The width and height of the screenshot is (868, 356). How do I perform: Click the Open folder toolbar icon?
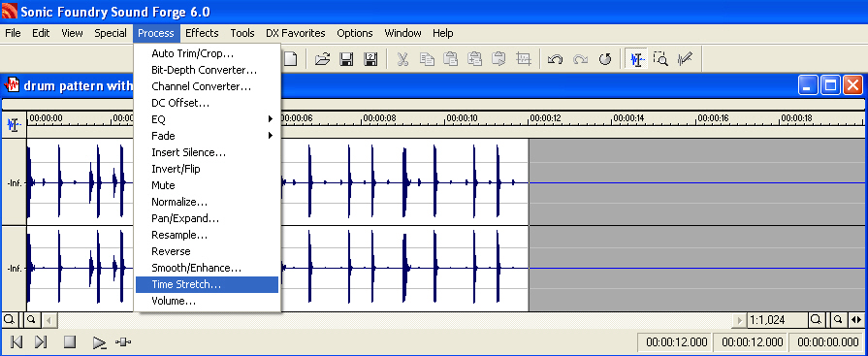tap(323, 59)
